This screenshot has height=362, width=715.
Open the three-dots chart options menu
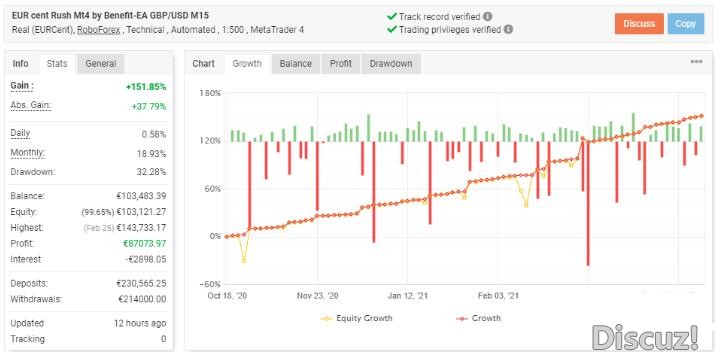click(696, 62)
